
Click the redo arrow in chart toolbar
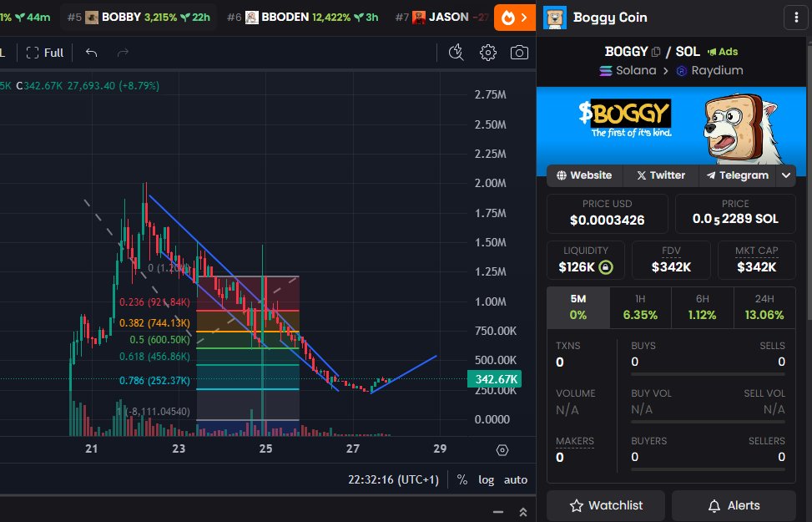[x=123, y=53]
